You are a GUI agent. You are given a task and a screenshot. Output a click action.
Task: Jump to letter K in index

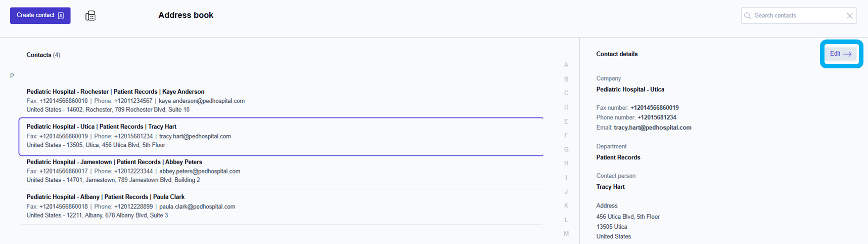click(x=566, y=206)
